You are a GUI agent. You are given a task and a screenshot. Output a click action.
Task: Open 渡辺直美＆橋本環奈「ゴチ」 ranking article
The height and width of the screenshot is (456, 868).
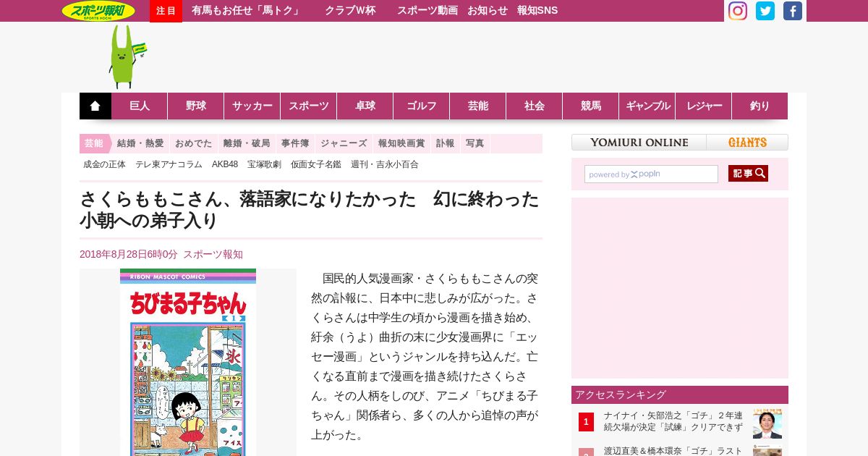(x=673, y=450)
